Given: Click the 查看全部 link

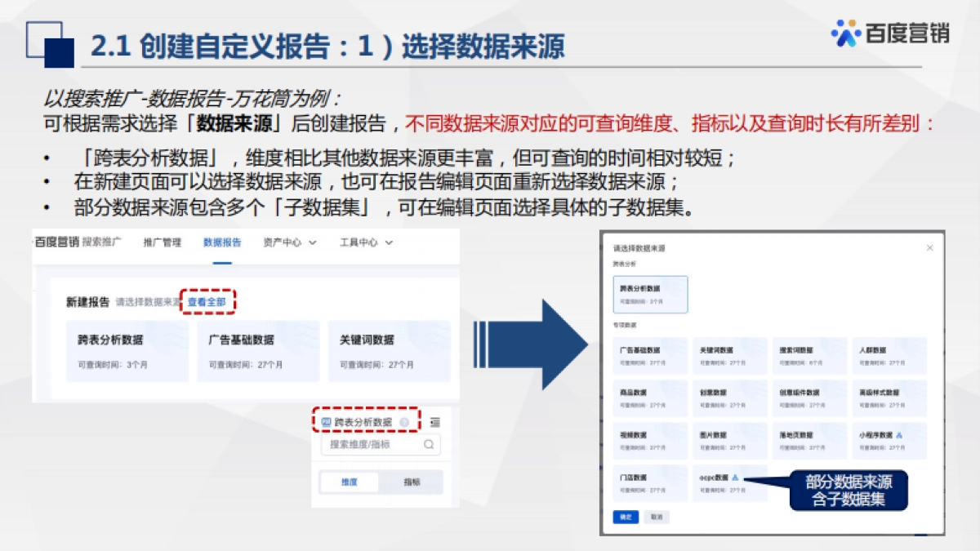Looking at the screenshot, I should 207,302.
